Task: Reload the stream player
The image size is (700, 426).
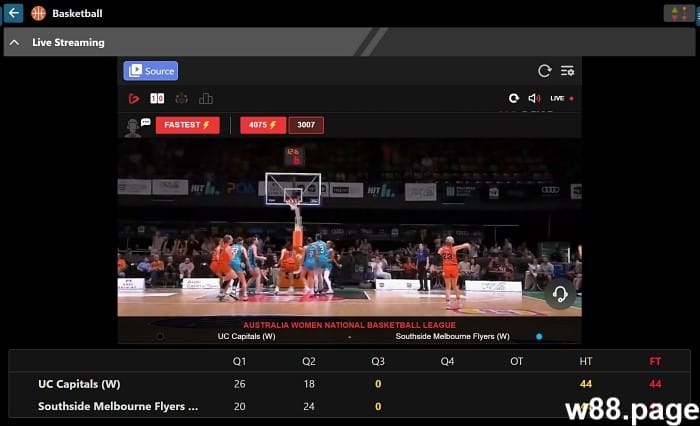Action: (x=544, y=71)
